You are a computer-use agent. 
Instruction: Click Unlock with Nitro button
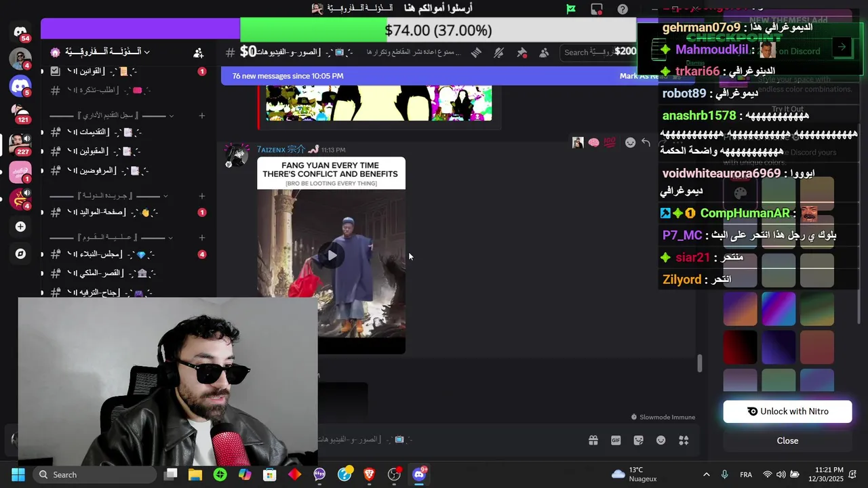tap(787, 411)
